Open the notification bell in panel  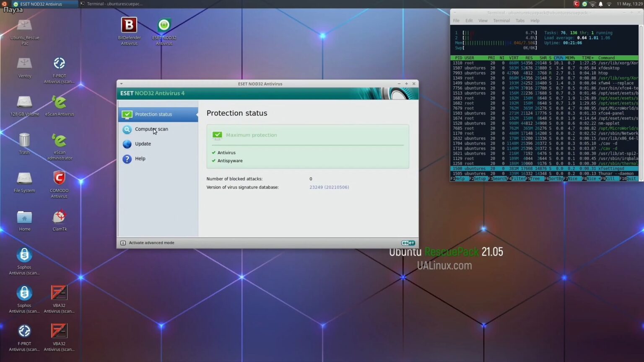coord(600,4)
